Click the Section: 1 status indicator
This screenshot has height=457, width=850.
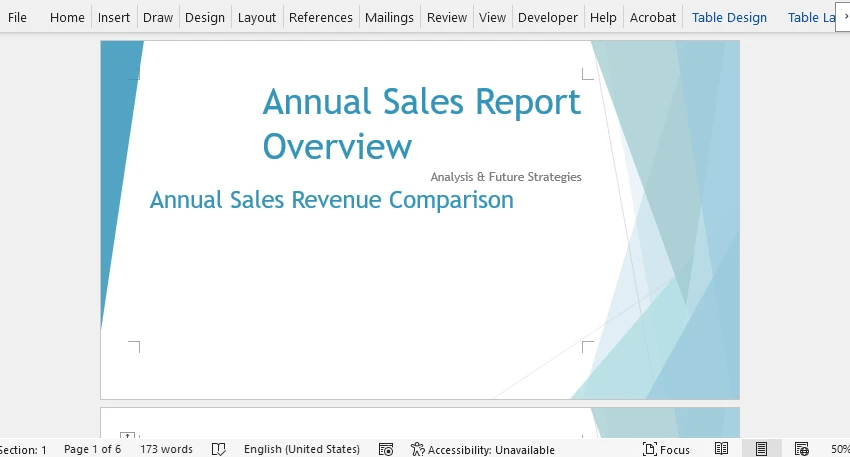coord(23,449)
